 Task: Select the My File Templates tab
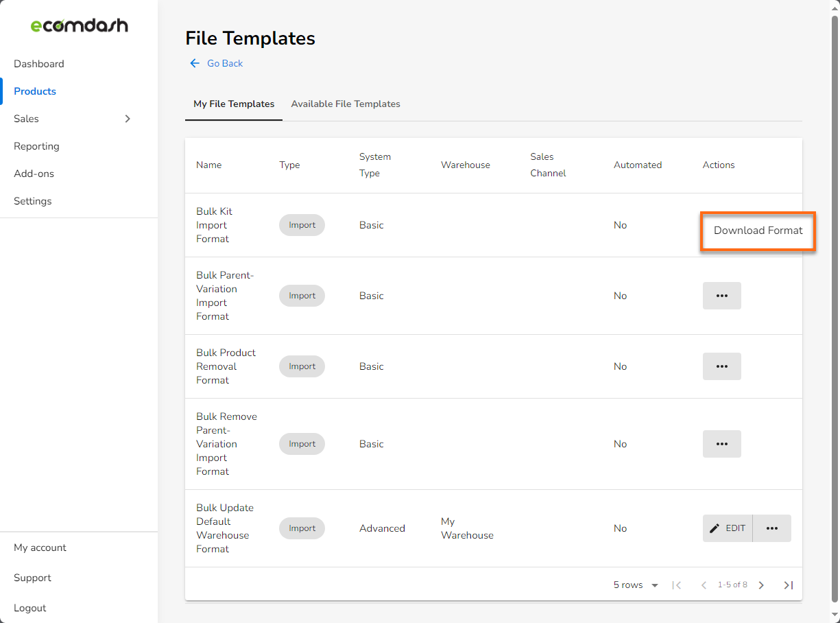pos(233,104)
